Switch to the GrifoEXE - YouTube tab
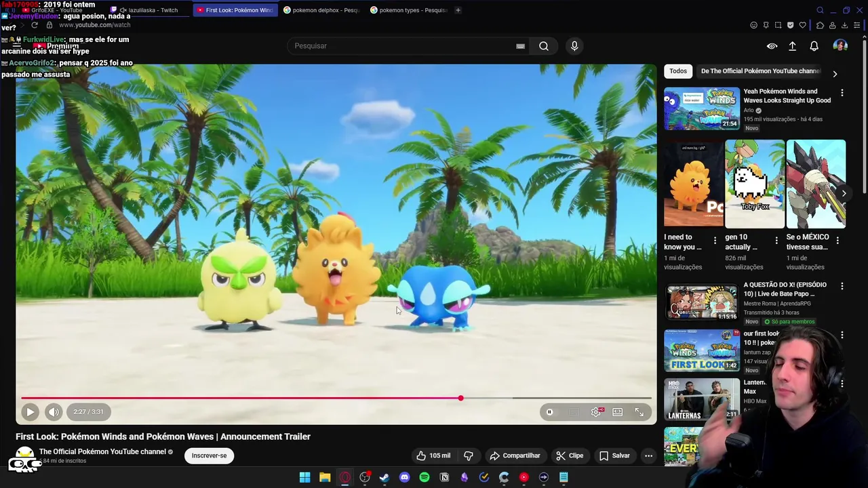 (x=57, y=10)
